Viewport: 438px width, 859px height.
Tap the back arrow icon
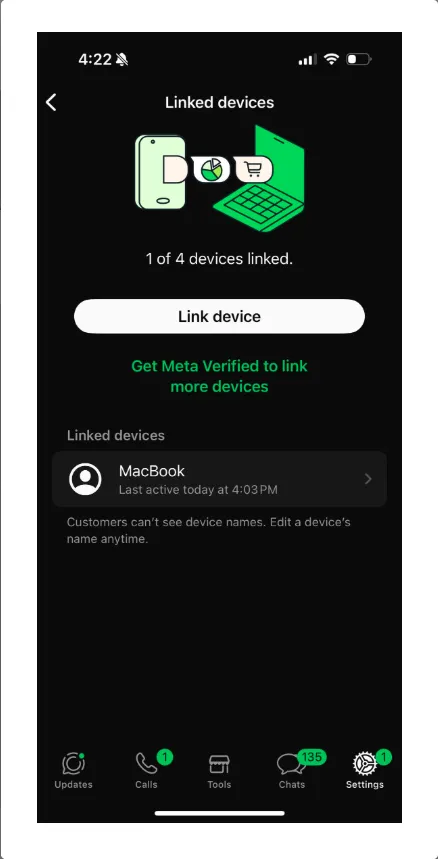pyautogui.click(x=51, y=102)
